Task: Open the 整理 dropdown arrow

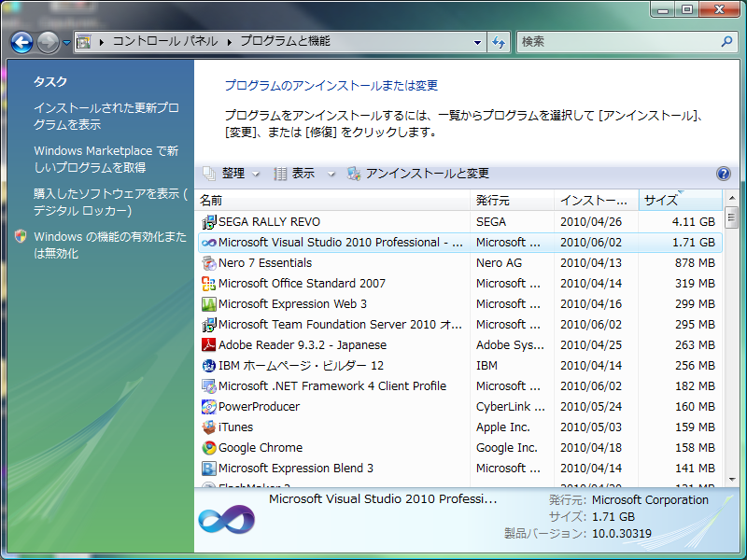Action: [256, 174]
